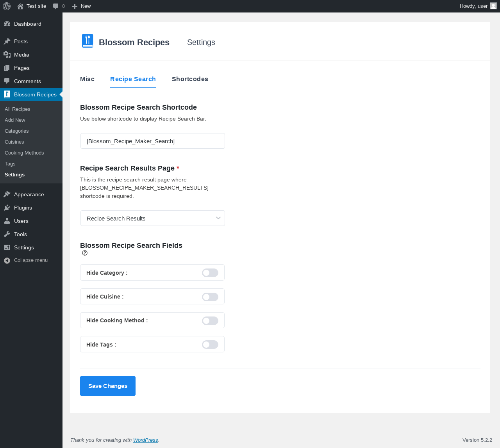
Task: Open the Pages menu label
Action: click(22, 68)
